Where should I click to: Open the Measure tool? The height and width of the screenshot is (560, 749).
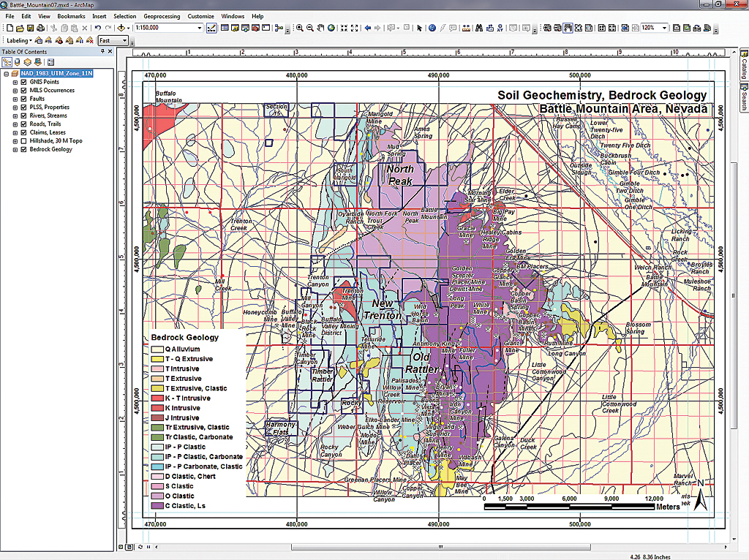pyautogui.click(x=466, y=29)
